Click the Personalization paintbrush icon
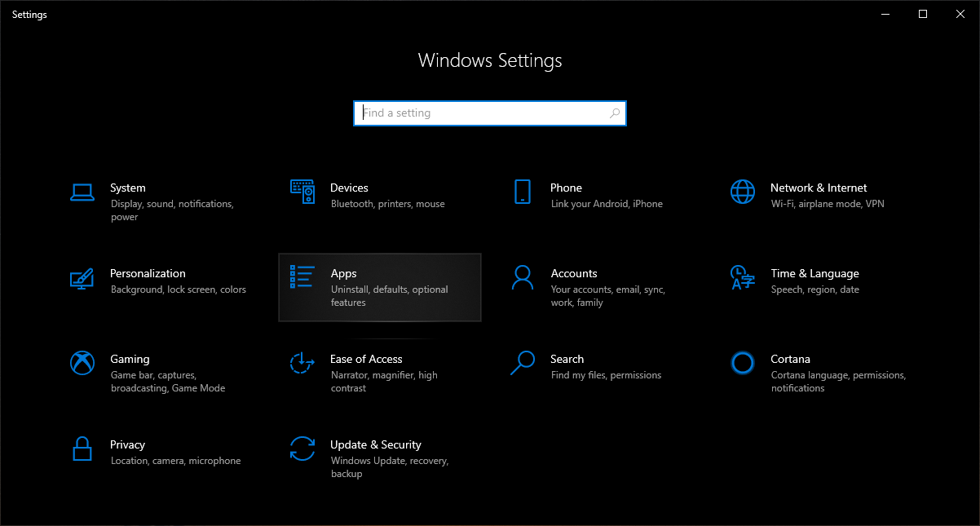The height and width of the screenshot is (526, 980). [x=82, y=278]
